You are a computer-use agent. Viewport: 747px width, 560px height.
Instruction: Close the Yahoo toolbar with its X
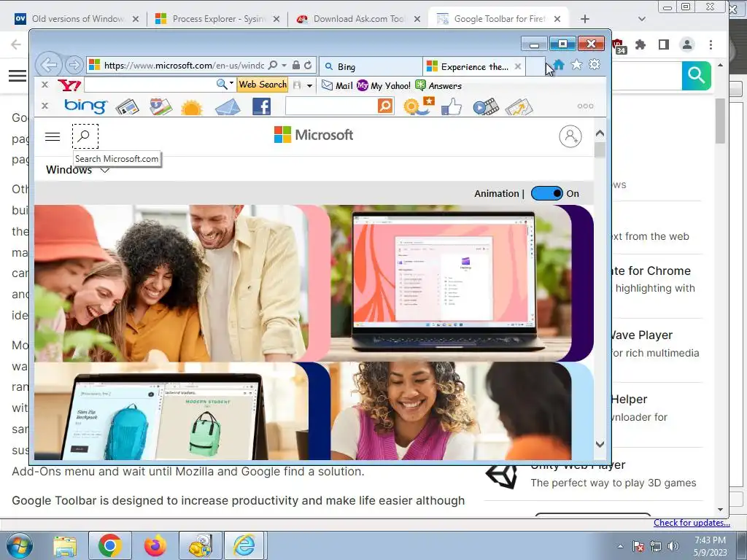[44, 85]
